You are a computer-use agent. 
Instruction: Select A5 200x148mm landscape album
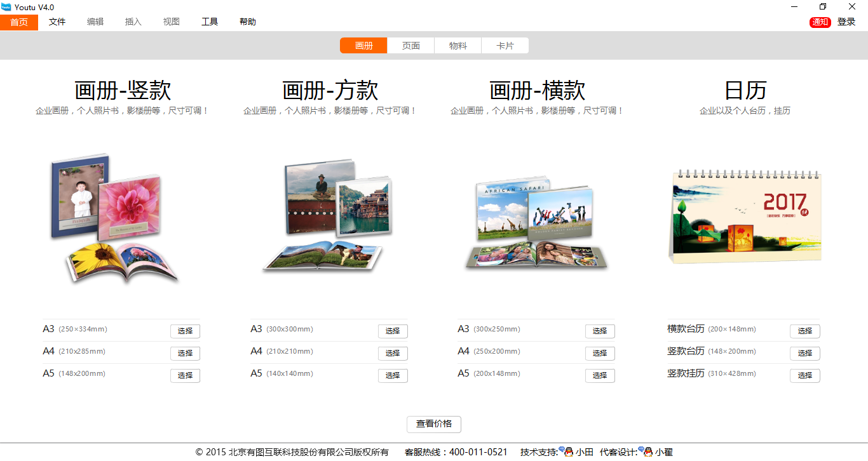coord(600,375)
